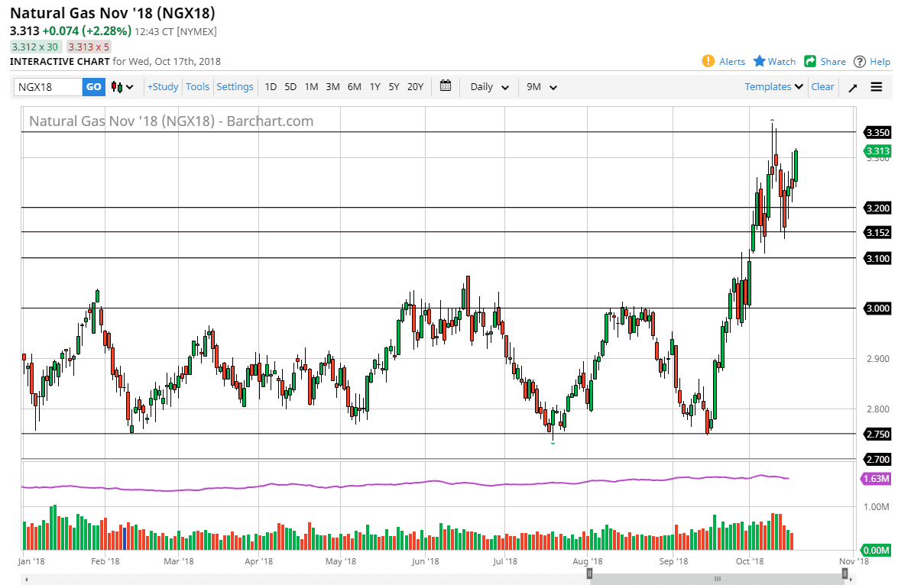Click the Clear link
Image resolution: width=898 pixels, height=588 pixels.
tap(822, 87)
